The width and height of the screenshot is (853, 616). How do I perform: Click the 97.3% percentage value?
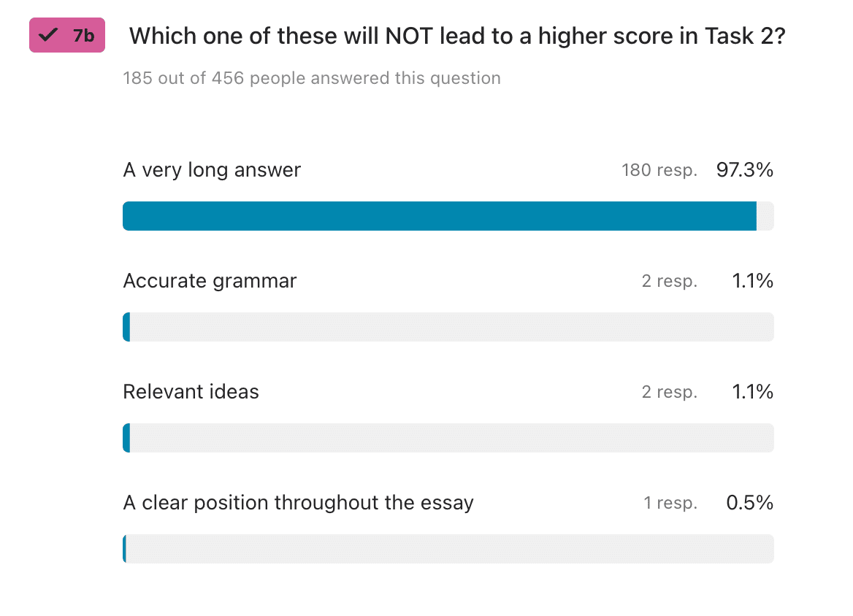[x=745, y=170]
